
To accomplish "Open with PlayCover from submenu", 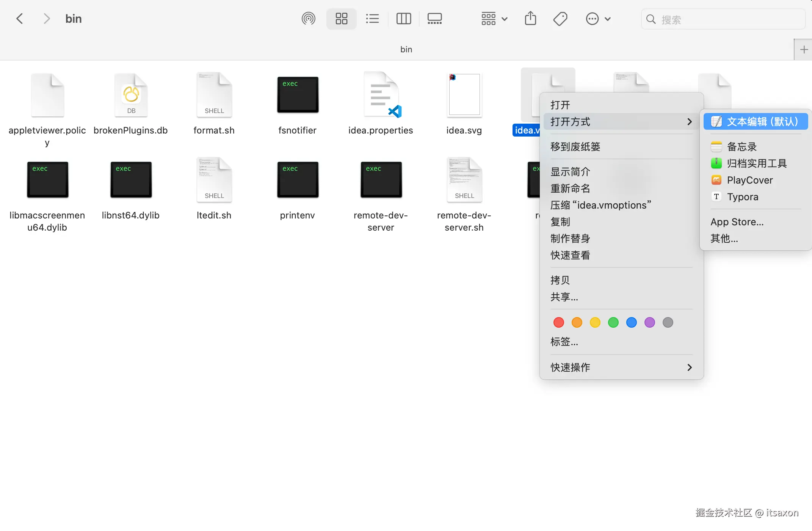I will [x=749, y=180].
